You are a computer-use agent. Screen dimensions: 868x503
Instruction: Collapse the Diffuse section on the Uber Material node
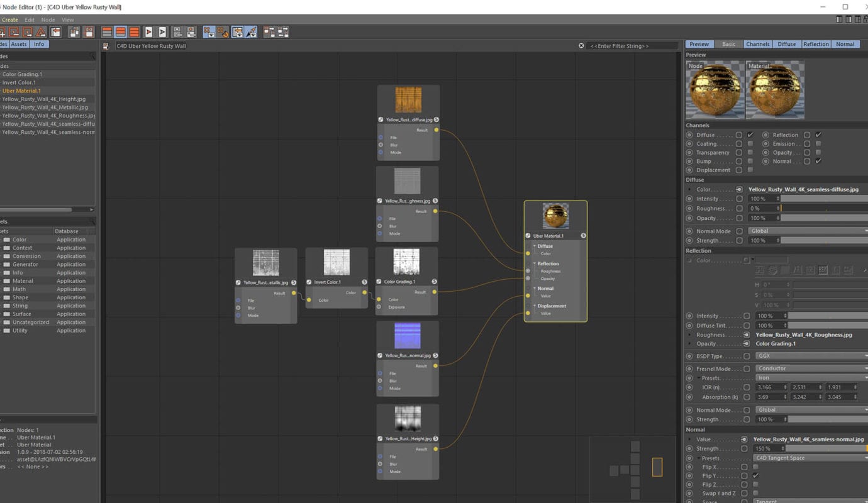pyautogui.click(x=536, y=246)
